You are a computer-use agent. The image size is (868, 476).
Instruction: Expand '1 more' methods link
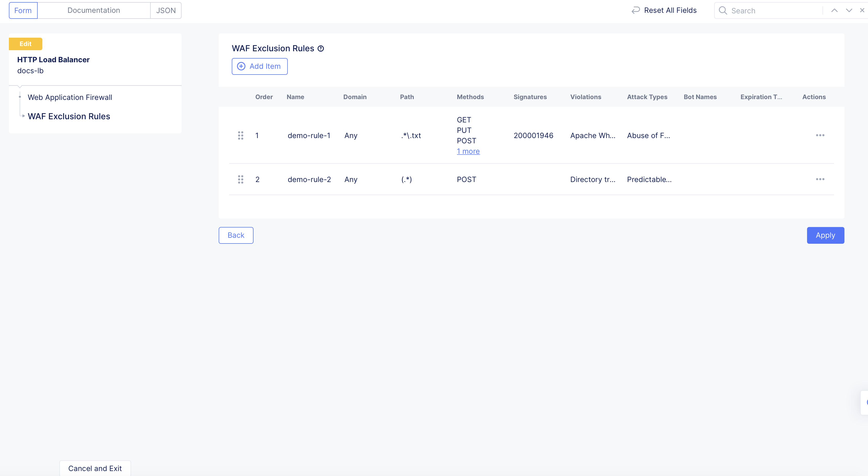pyautogui.click(x=468, y=151)
